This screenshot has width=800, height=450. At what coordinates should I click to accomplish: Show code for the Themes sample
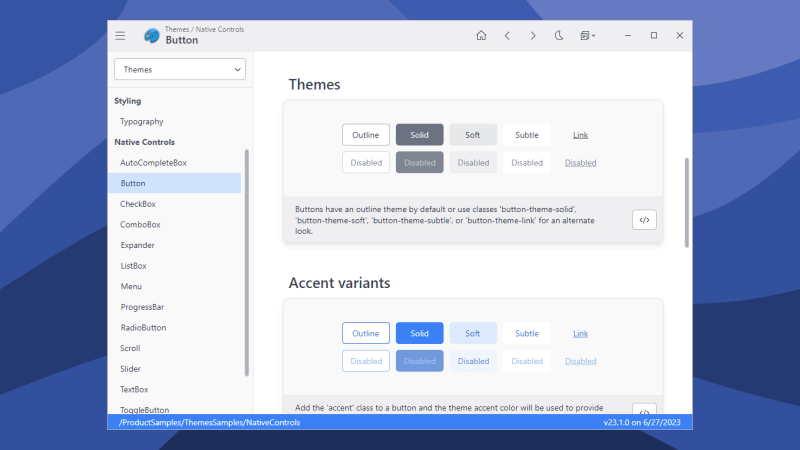point(644,220)
